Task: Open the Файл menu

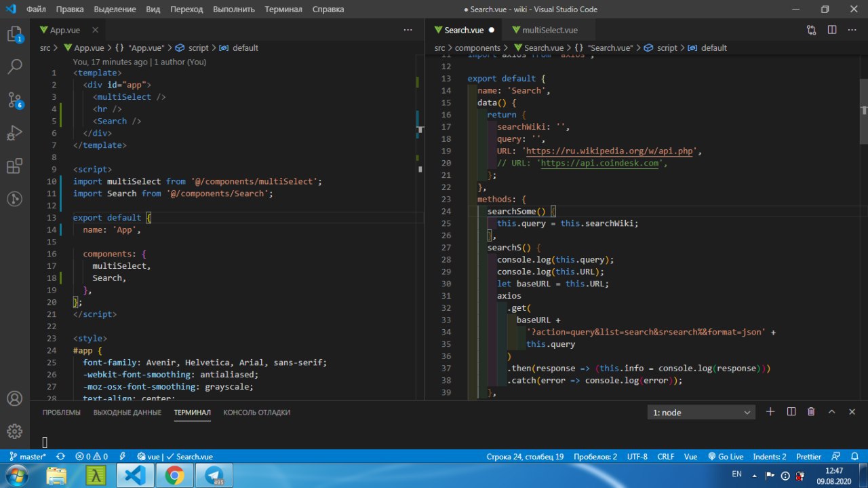Action: [x=36, y=10]
